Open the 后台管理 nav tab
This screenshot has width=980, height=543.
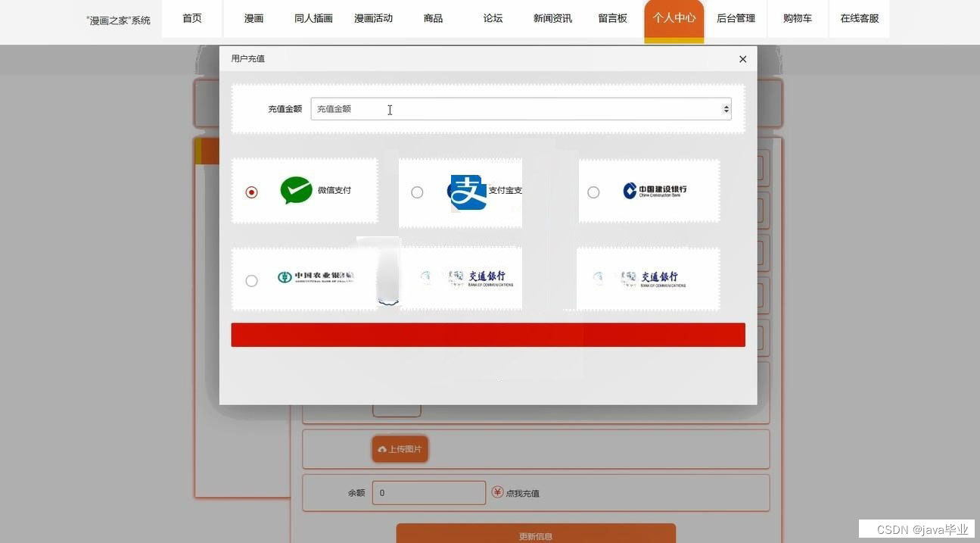(x=736, y=18)
